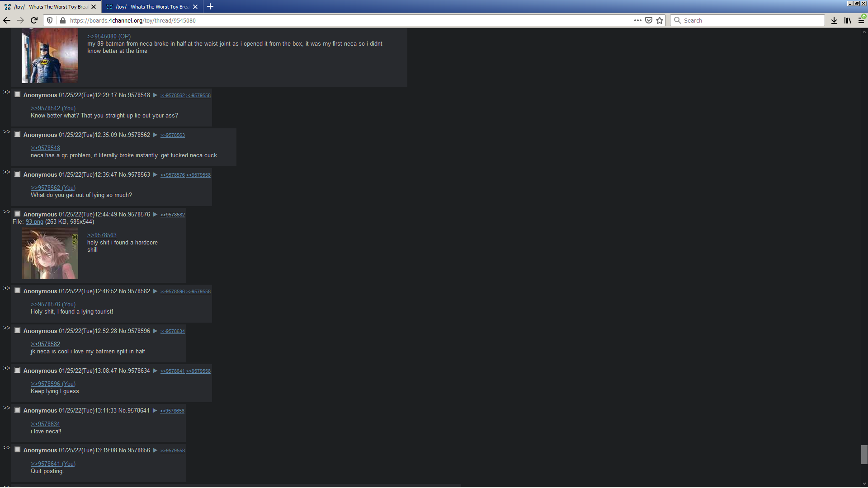Screen dimensions: 868x488
Task: Check the box for post No.9578548
Action: tap(18, 95)
